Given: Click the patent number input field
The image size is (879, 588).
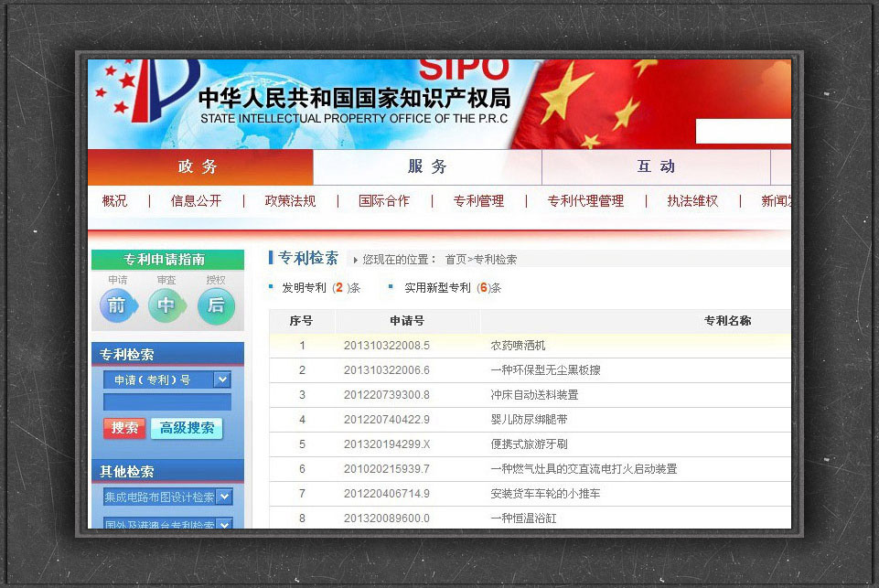Looking at the screenshot, I should [x=166, y=402].
